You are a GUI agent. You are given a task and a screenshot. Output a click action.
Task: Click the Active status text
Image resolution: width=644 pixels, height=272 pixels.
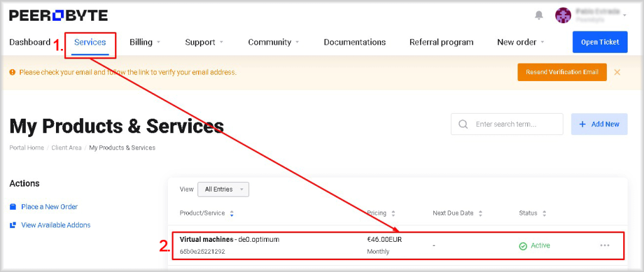[540, 246]
